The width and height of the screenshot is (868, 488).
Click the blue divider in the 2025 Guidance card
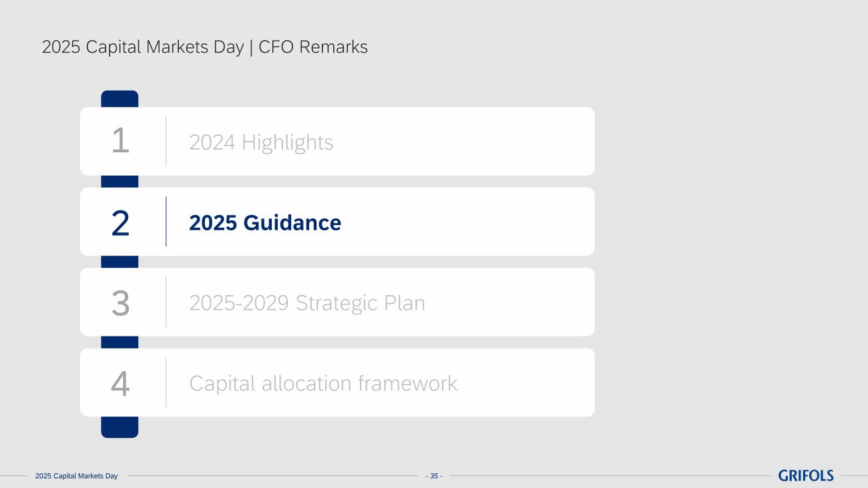[166, 222]
